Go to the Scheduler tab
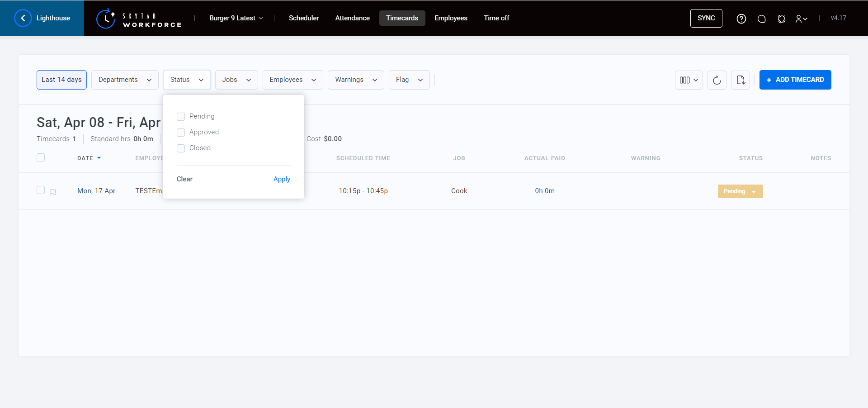868x408 pixels. [x=304, y=18]
